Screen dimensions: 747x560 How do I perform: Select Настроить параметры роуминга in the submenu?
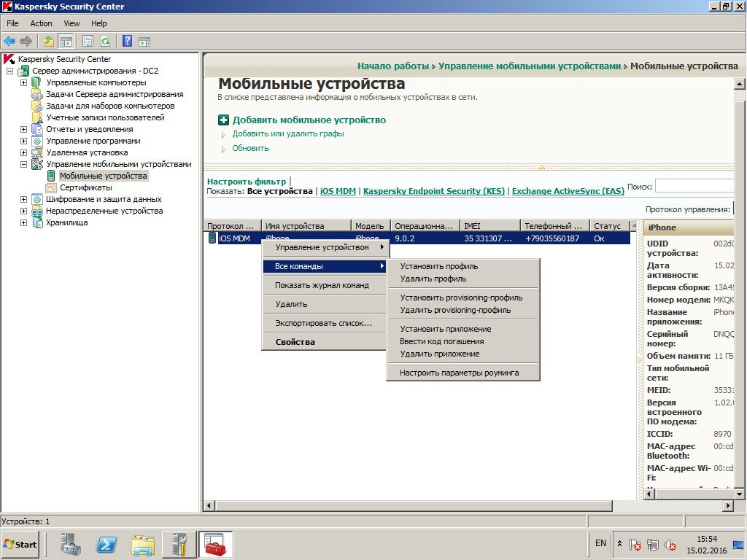pyautogui.click(x=462, y=373)
